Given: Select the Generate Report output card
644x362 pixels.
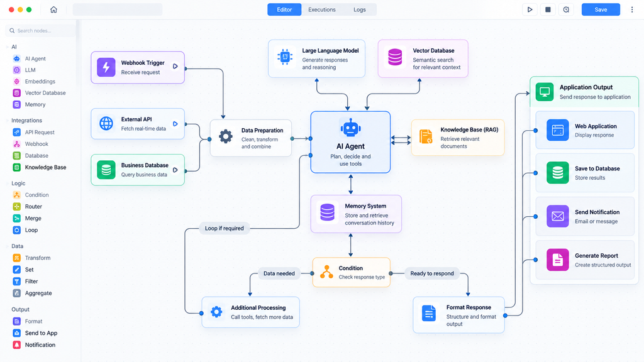Looking at the screenshot, I should tap(584, 260).
